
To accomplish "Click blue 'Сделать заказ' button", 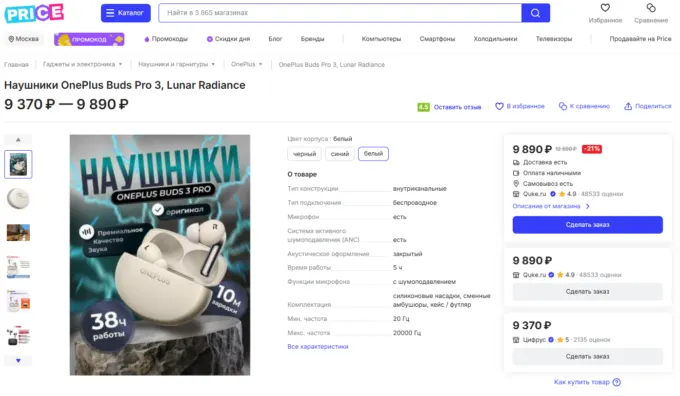I will click(588, 225).
